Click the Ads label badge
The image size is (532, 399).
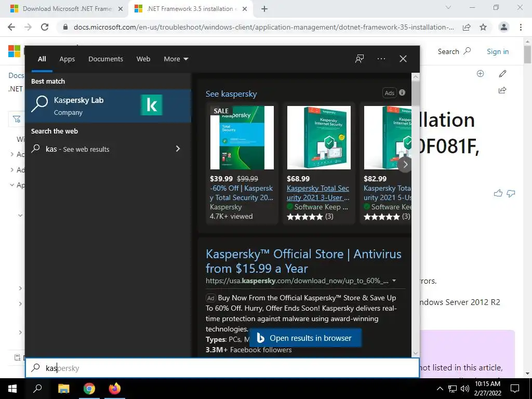click(x=390, y=92)
